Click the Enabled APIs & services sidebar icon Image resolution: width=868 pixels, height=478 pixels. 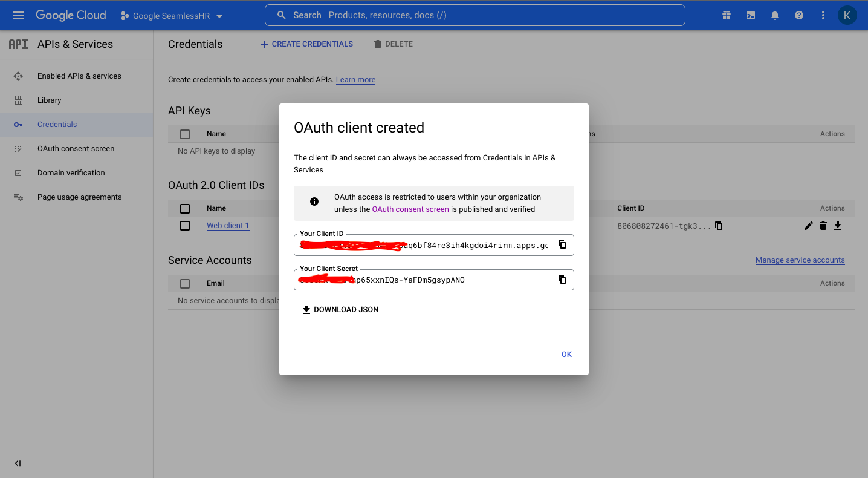(x=18, y=76)
